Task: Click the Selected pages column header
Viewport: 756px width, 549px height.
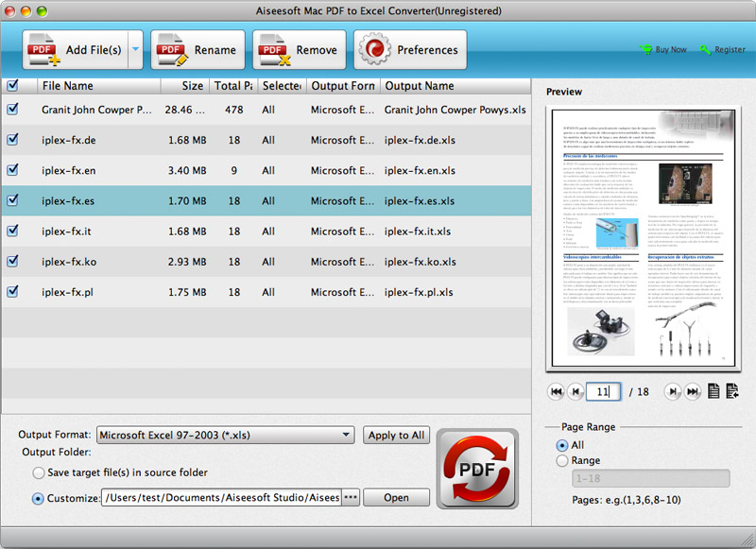Action: pyautogui.click(x=283, y=86)
